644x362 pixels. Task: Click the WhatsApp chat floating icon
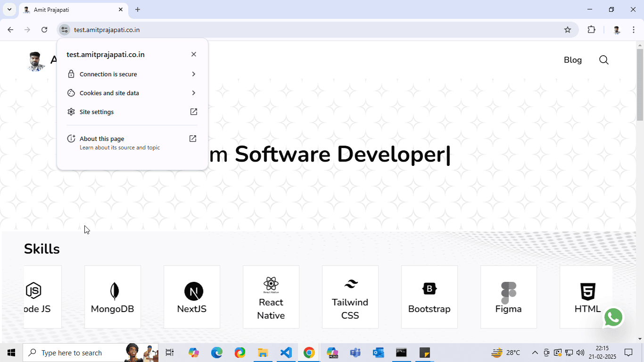(613, 317)
